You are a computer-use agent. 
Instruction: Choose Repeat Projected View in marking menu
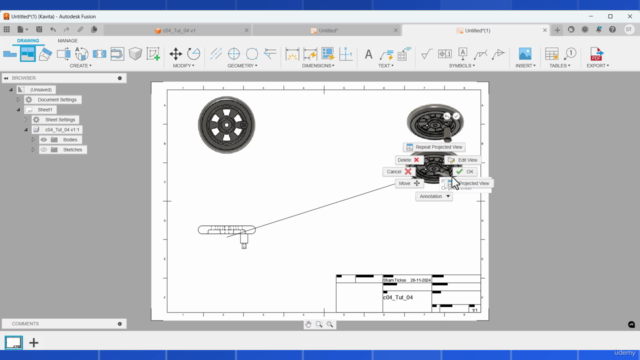435,147
